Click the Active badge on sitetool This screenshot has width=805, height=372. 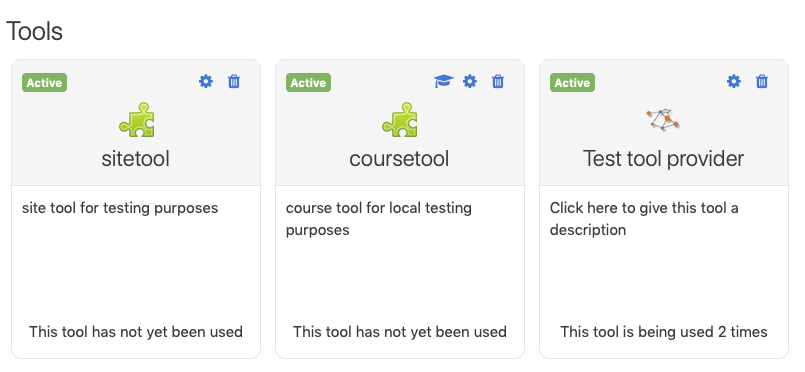pyautogui.click(x=44, y=83)
